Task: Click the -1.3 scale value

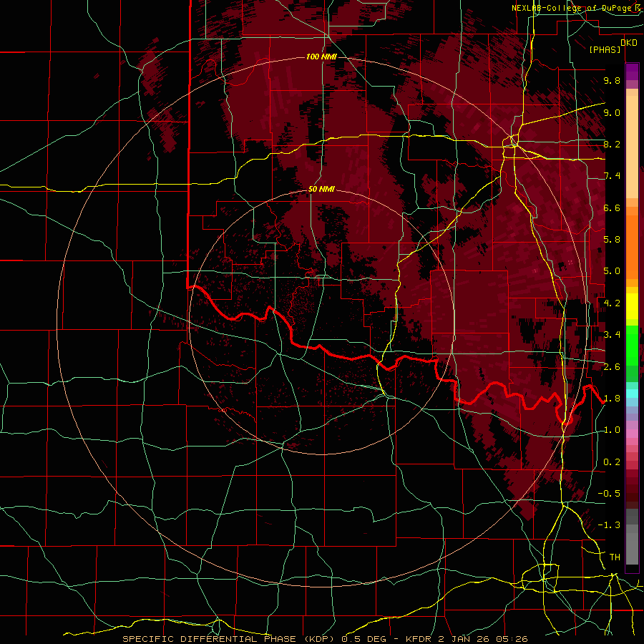Action: point(609,525)
